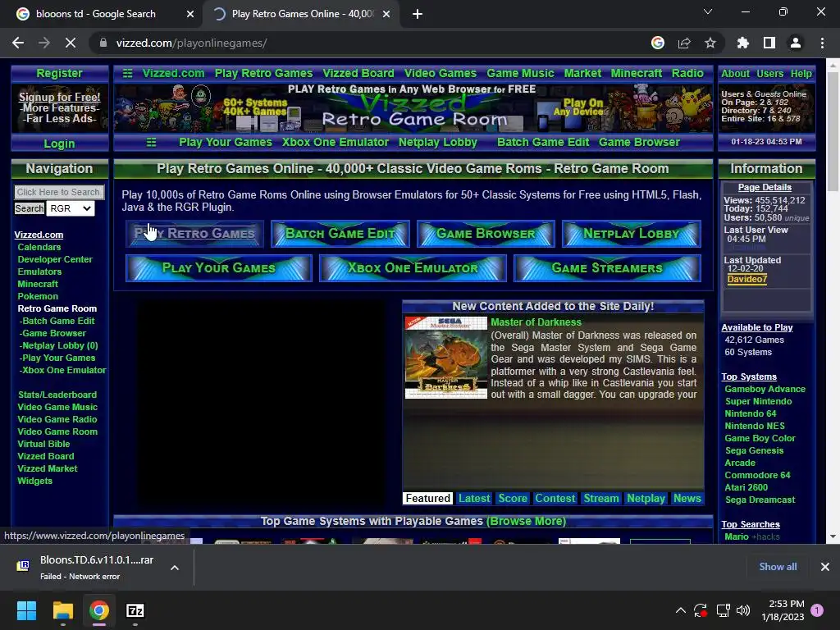
Task: Click the Chrome taskbar icon
Action: pos(99,610)
